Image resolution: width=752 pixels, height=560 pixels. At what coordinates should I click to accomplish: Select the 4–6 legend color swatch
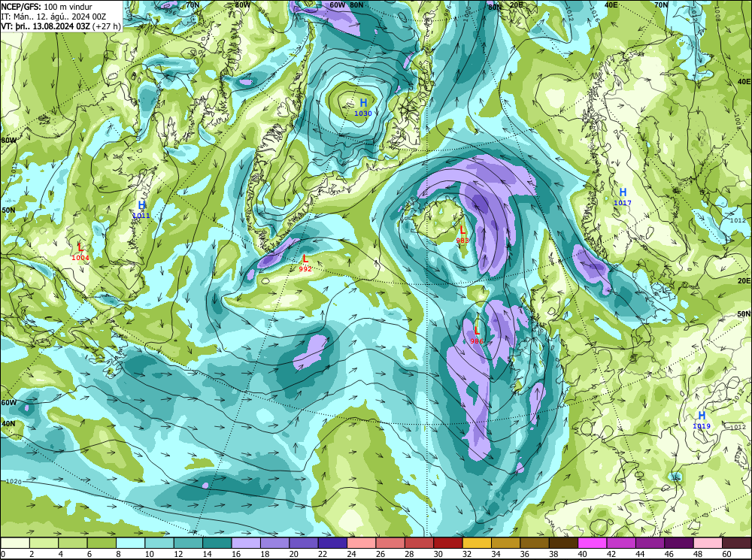click(x=73, y=543)
